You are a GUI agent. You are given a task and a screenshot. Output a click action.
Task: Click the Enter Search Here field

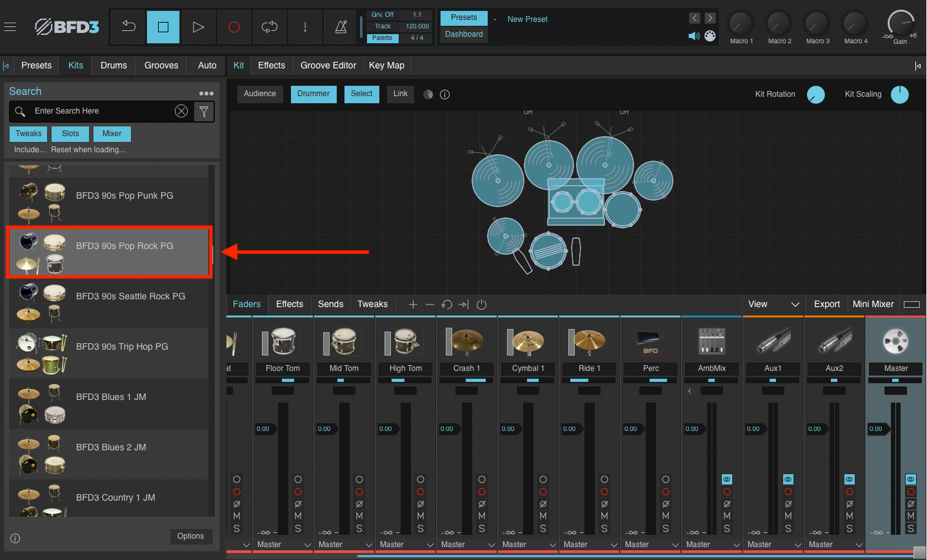point(100,111)
